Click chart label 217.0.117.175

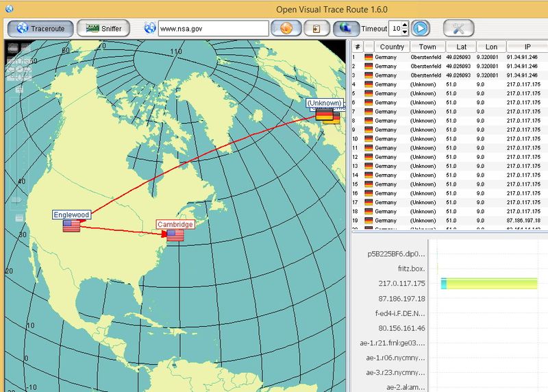(401, 283)
